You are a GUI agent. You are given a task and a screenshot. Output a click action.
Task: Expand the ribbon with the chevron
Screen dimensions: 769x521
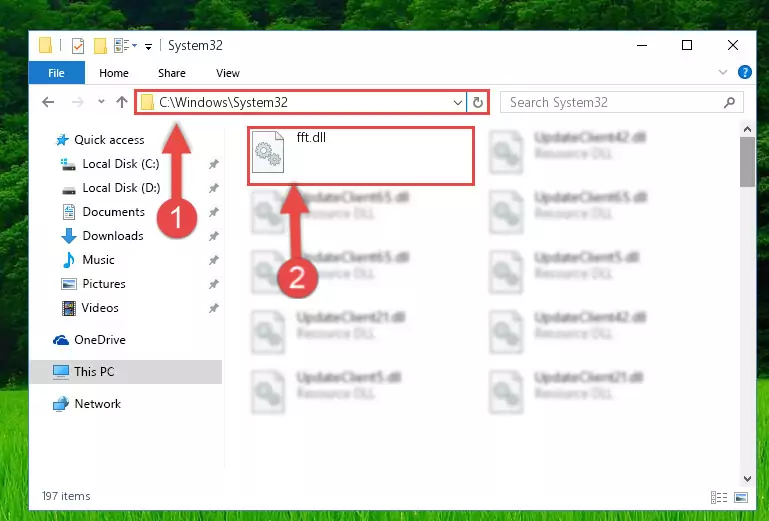pos(722,72)
